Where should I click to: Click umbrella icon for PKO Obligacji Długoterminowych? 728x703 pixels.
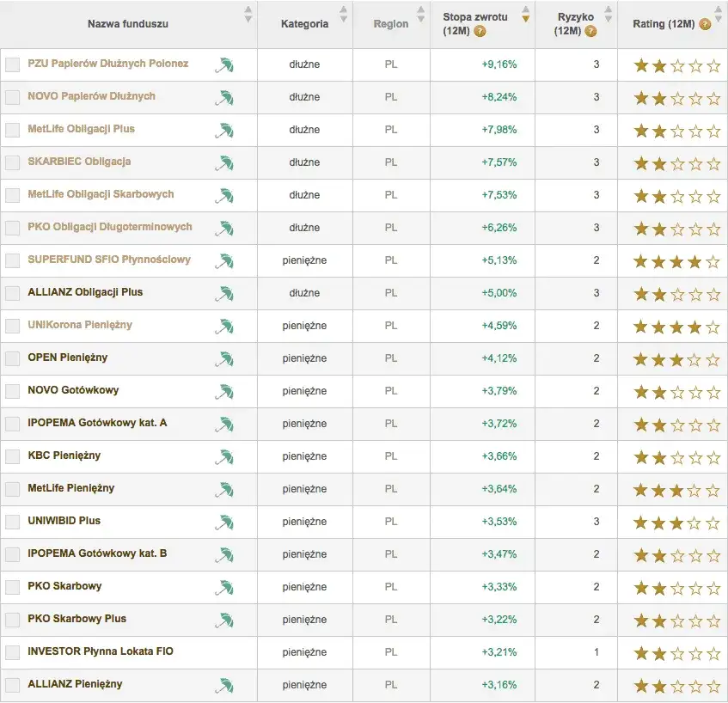pos(224,229)
